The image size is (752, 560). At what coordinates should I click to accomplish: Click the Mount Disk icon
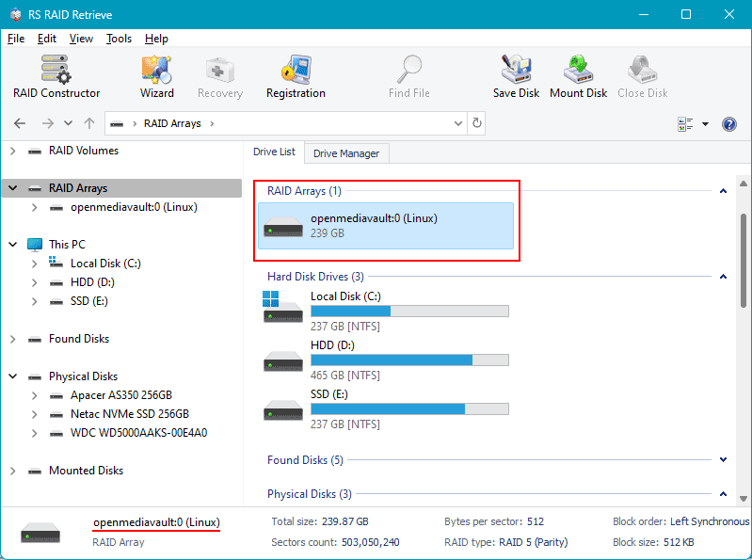click(578, 76)
